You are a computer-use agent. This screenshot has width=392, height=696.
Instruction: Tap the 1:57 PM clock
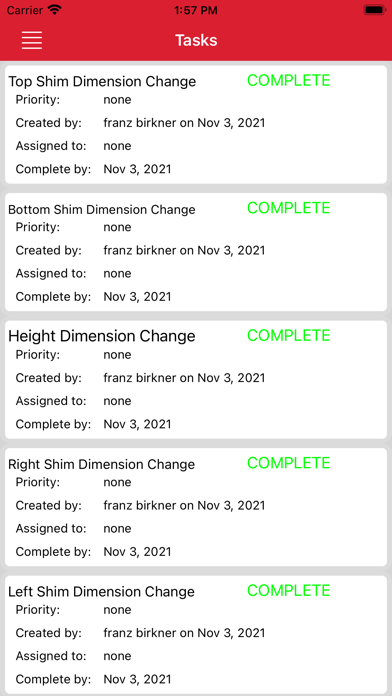[196, 10]
